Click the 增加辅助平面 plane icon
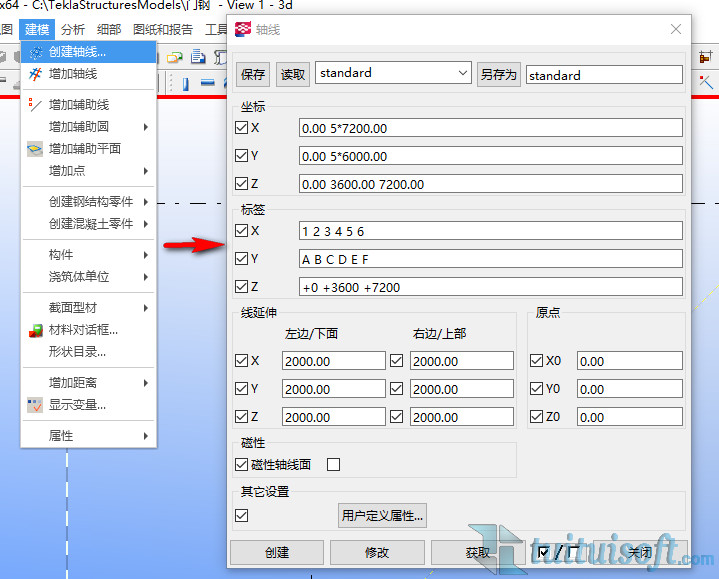This screenshot has height=579, width=719. pyautogui.click(x=35, y=148)
